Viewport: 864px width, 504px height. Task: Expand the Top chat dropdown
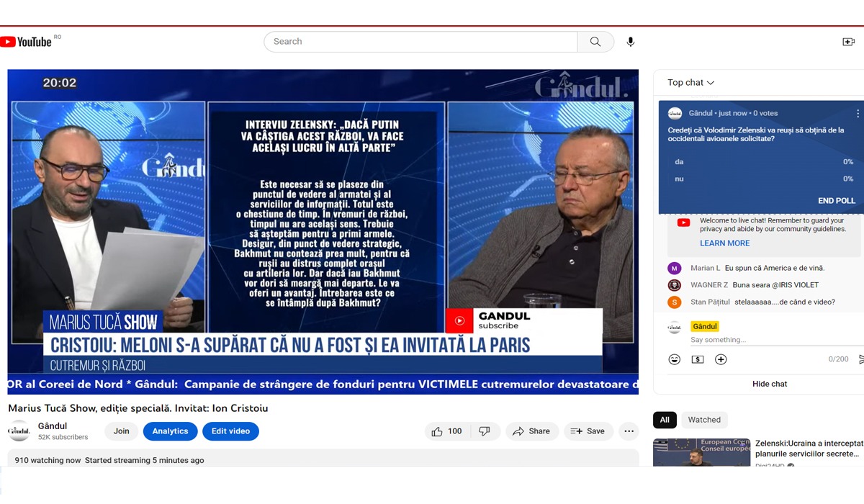click(690, 83)
